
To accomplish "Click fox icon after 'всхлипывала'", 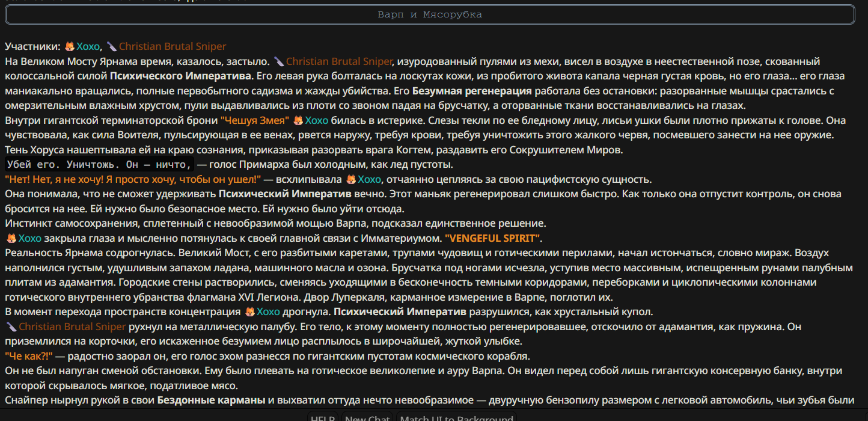I will [351, 179].
